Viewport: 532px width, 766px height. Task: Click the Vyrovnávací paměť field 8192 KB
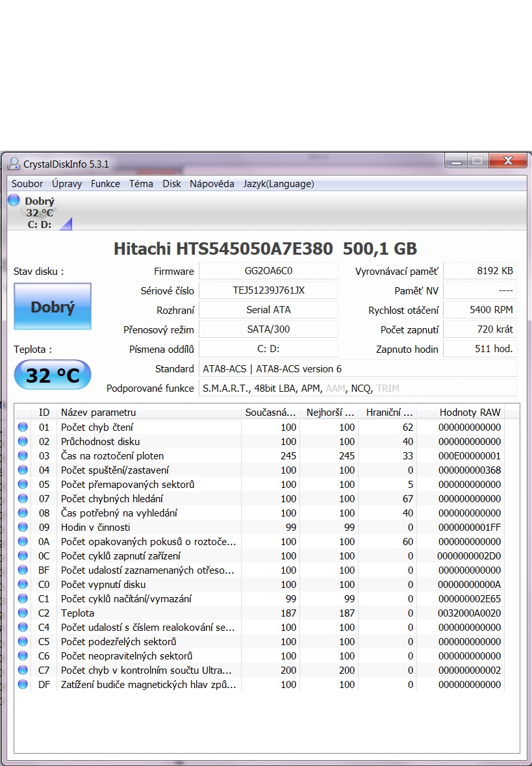pos(480,271)
